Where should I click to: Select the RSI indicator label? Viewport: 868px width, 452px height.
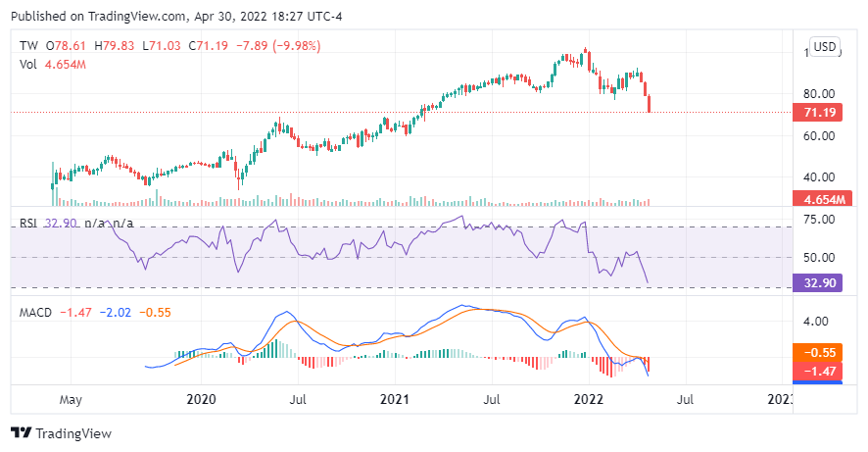click(x=28, y=224)
